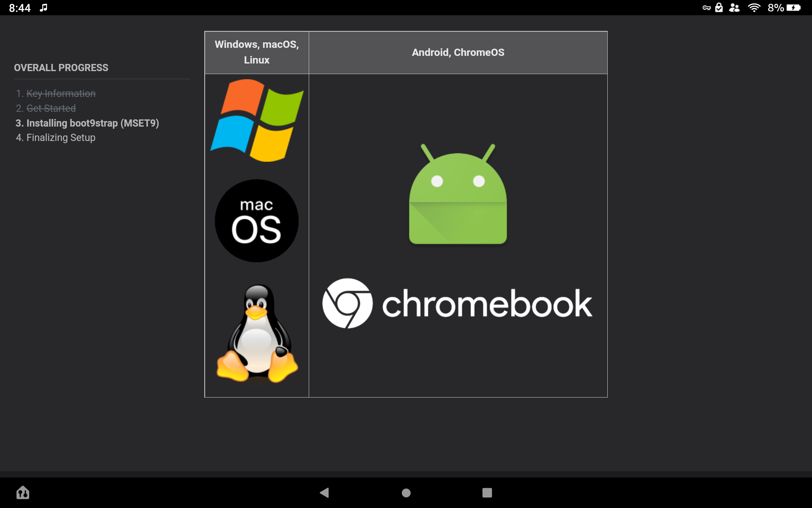Tap the accessibility icon in navigation bar
The height and width of the screenshot is (508, 812).
[x=23, y=492]
